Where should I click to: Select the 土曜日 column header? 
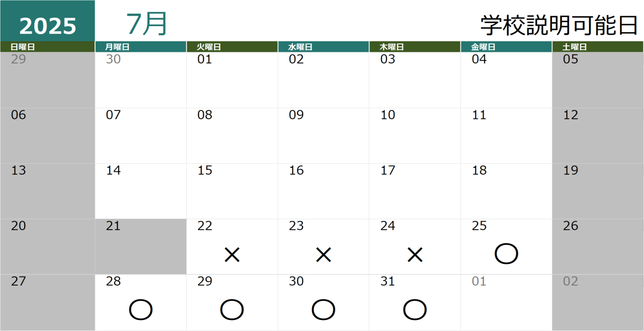click(x=598, y=47)
